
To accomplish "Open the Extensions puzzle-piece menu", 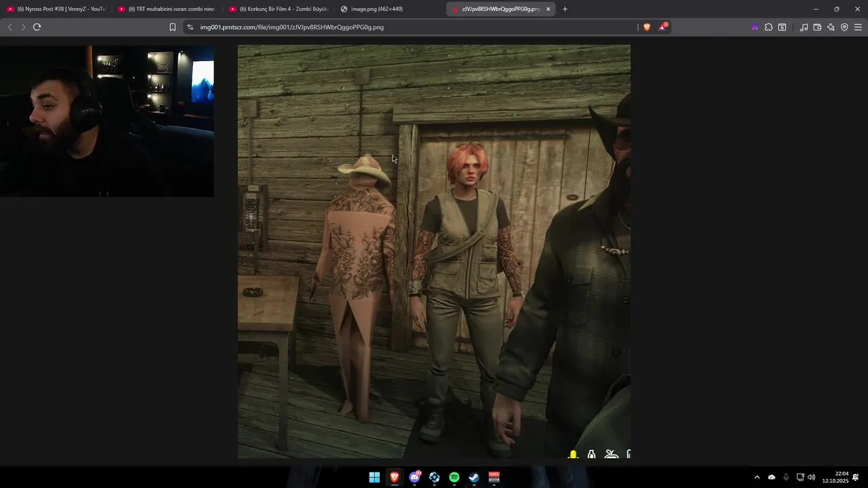I will pyautogui.click(x=768, y=27).
